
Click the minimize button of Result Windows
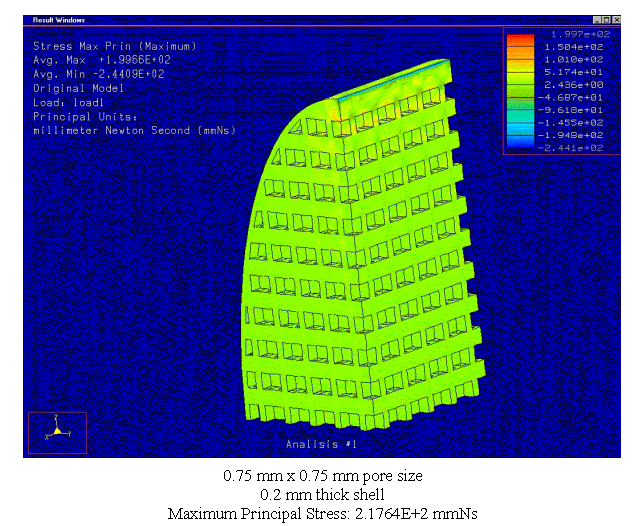pyautogui.click(x=596, y=19)
